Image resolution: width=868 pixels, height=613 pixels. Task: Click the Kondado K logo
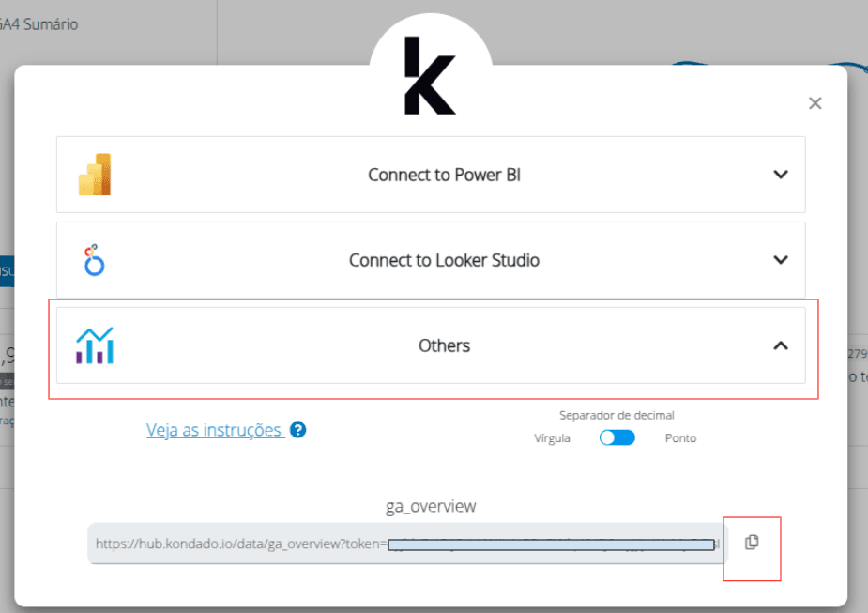(430, 76)
